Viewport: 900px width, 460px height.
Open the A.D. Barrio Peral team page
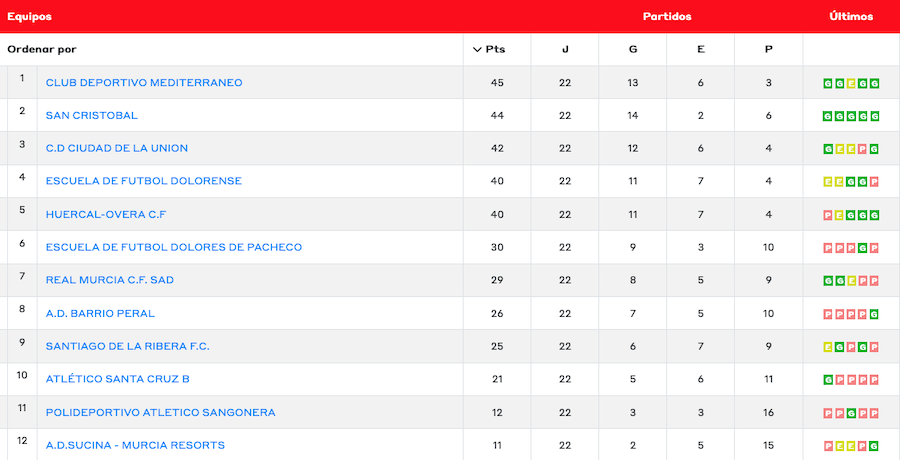point(100,313)
